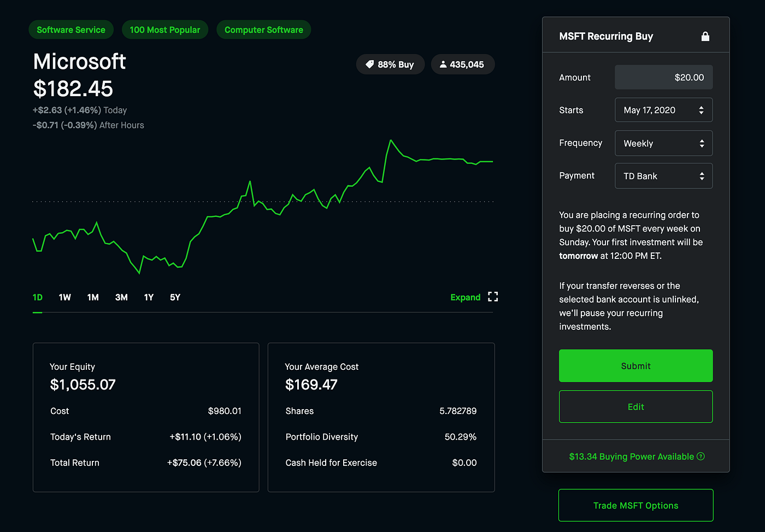765x532 pixels.
Task: Open the Computer Software tag
Action: [264, 29]
